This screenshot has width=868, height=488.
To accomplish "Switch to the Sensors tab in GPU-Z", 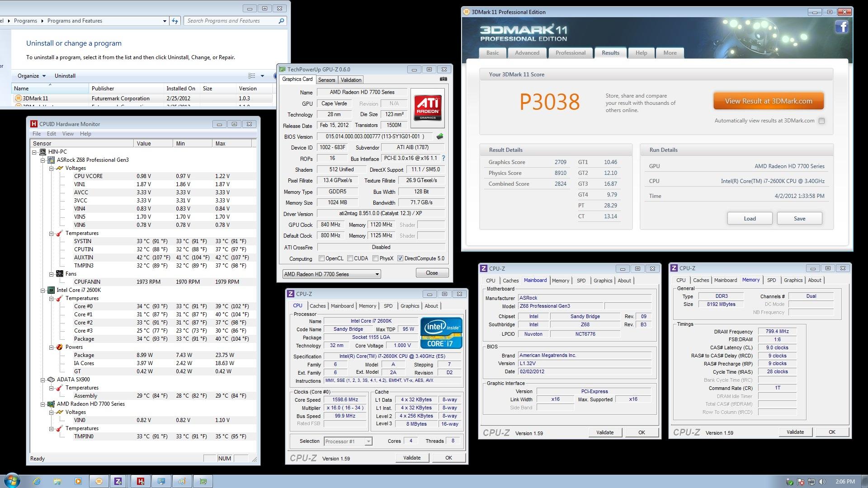I will point(326,80).
